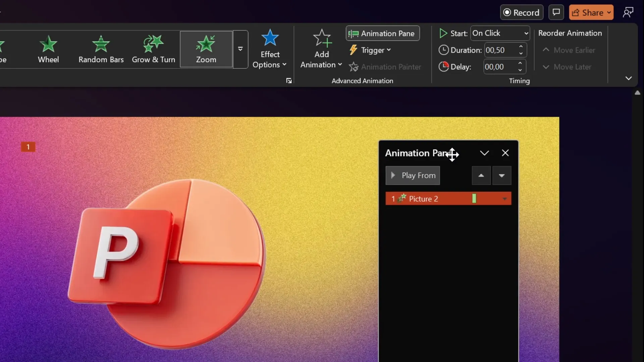The image size is (644, 362).
Task: Open Add Animation gallery
Action: [321, 49]
